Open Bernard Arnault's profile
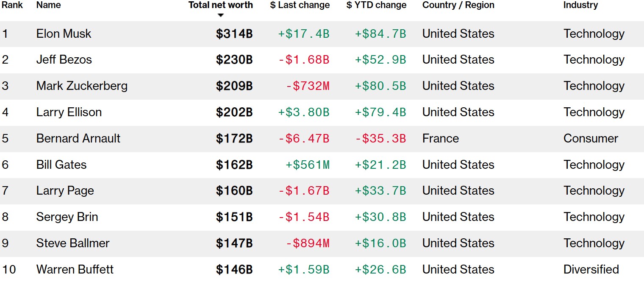644x282 pixels. [x=78, y=139]
